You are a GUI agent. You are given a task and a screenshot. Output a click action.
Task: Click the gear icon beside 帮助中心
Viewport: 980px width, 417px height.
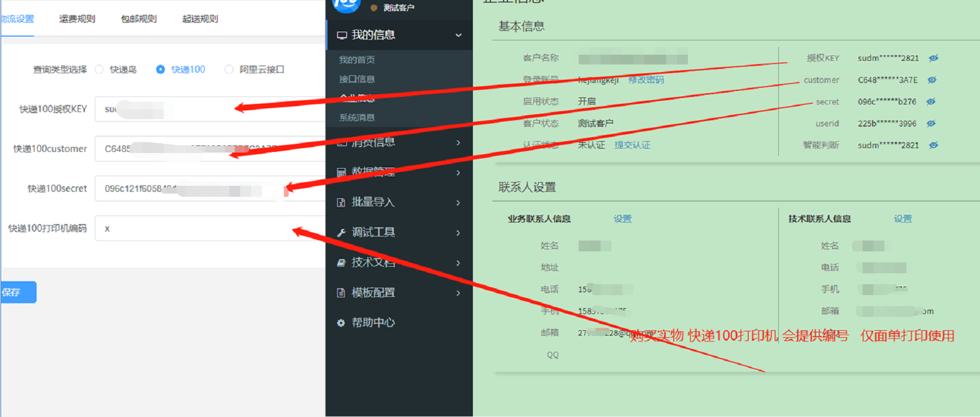tap(341, 323)
